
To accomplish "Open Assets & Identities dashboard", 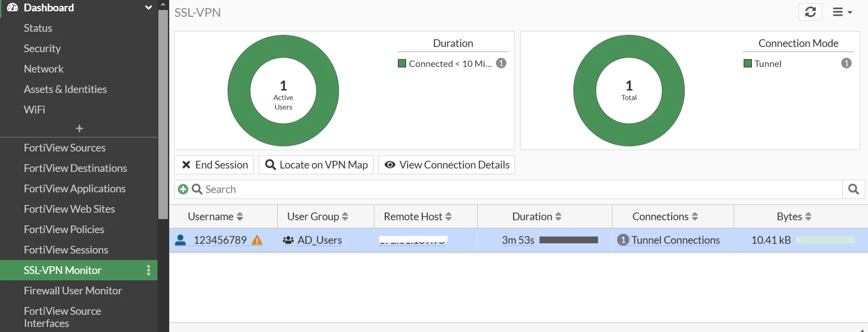I will coord(65,89).
